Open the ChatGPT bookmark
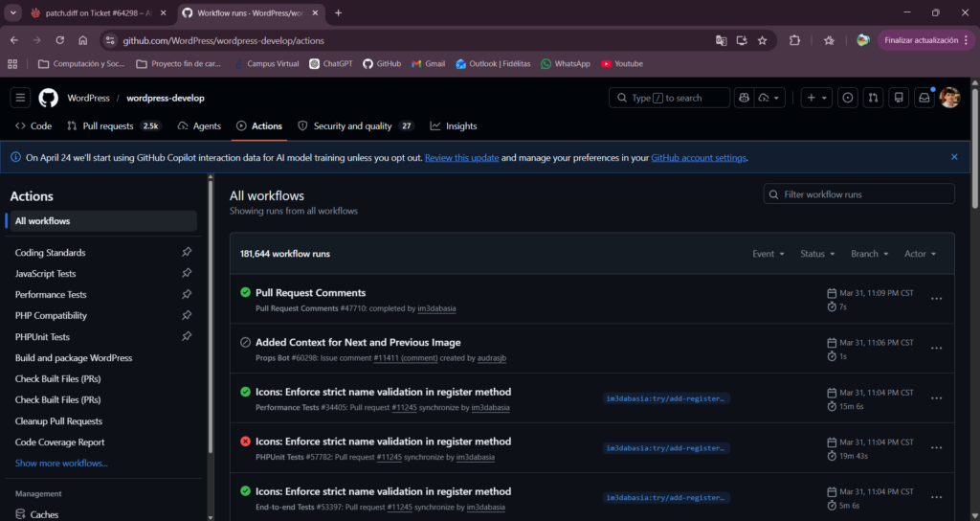Viewport: 980px width, 521px height. (x=330, y=64)
